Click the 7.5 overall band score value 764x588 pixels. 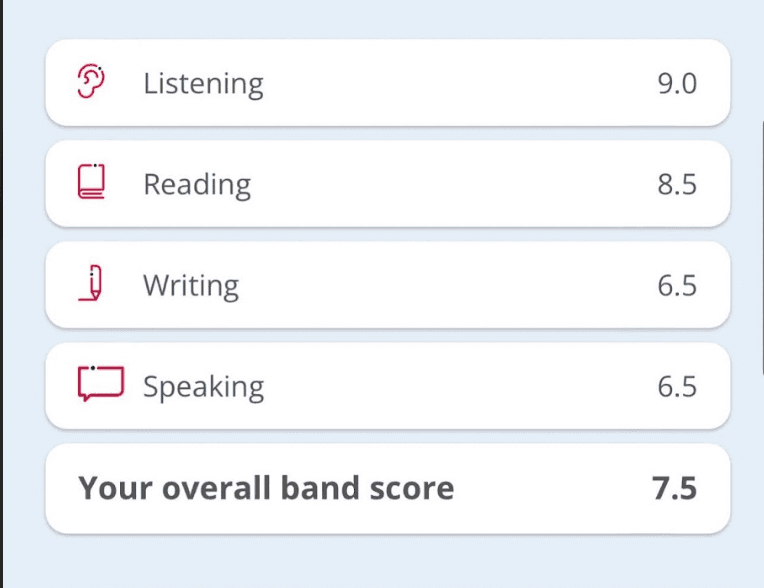[x=675, y=488]
